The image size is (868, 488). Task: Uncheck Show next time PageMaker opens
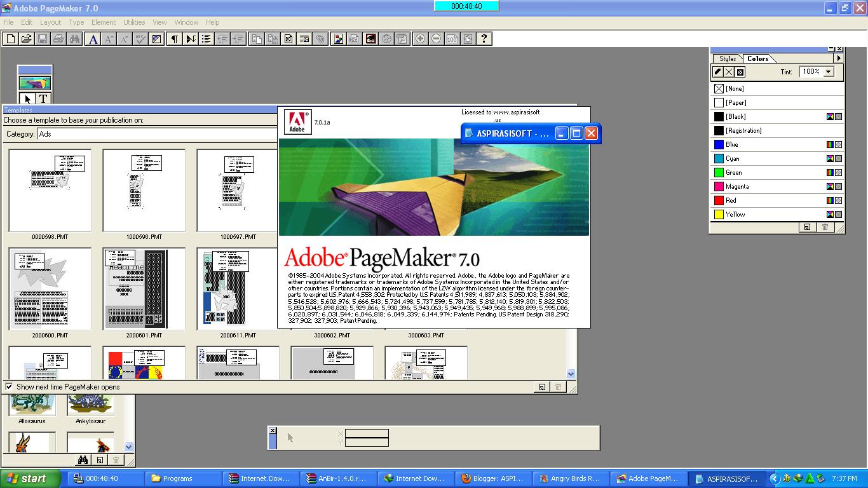tap(9, 386)
